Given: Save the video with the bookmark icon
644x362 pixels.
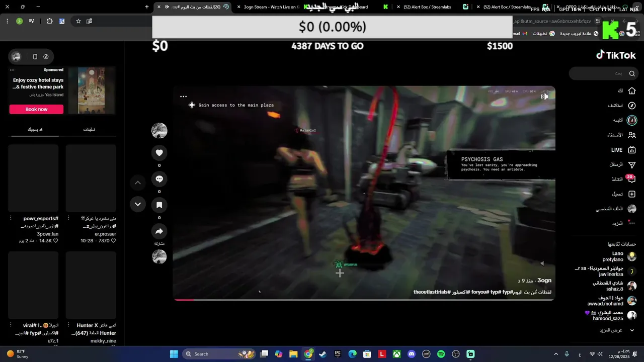Looking at the screenshot, I should [159, 205].
